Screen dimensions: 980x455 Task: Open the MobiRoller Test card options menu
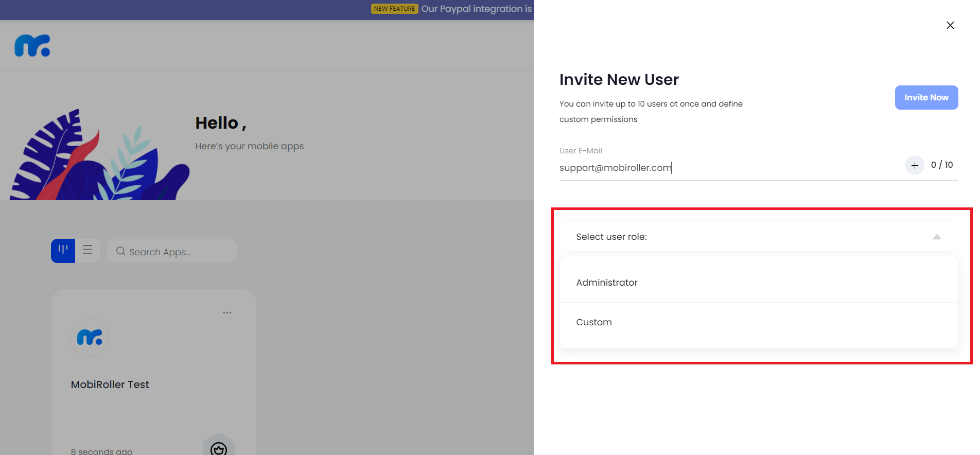[x=227, y=312]
